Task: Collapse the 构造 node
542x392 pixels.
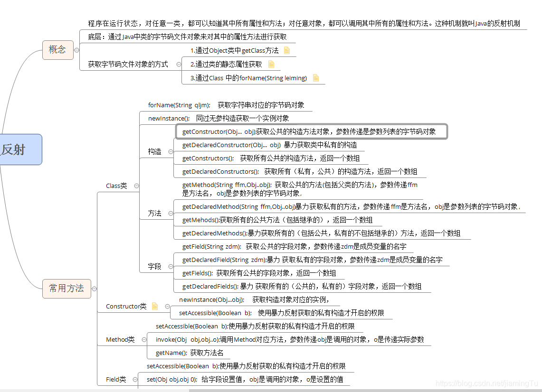Action: tap(171, 151)
